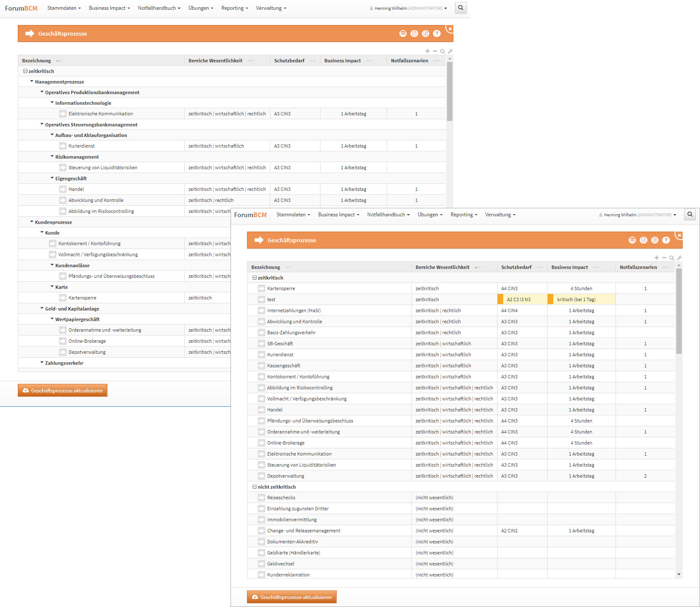Export to Excel in the foreground list window
The width and height of the screenshot is (700, 607).
tap(655, 240)
